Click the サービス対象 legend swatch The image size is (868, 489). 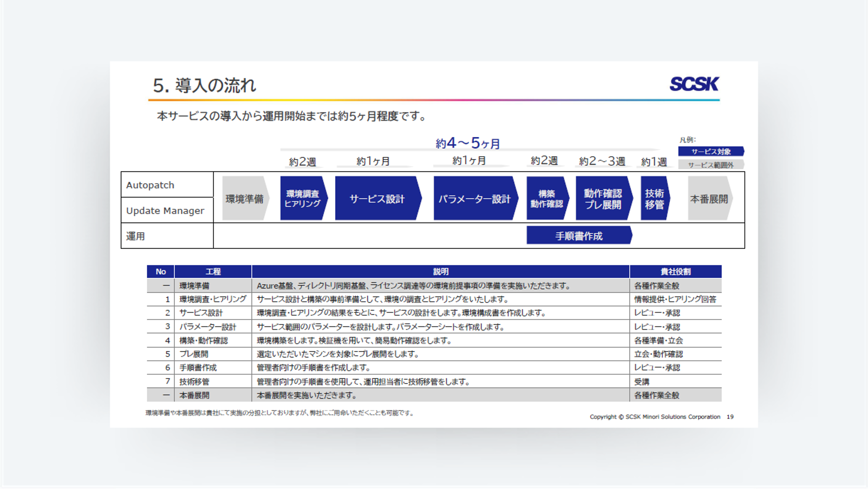coord(711,151)
